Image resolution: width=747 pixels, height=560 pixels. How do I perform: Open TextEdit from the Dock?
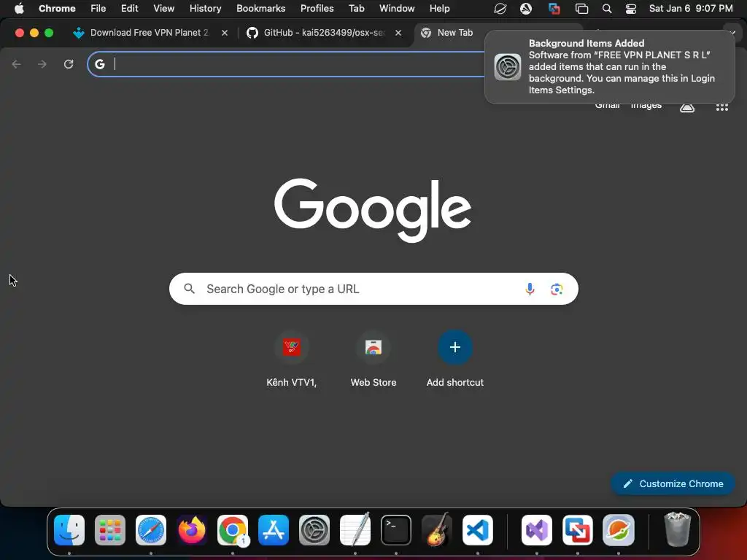pos(355,530)
